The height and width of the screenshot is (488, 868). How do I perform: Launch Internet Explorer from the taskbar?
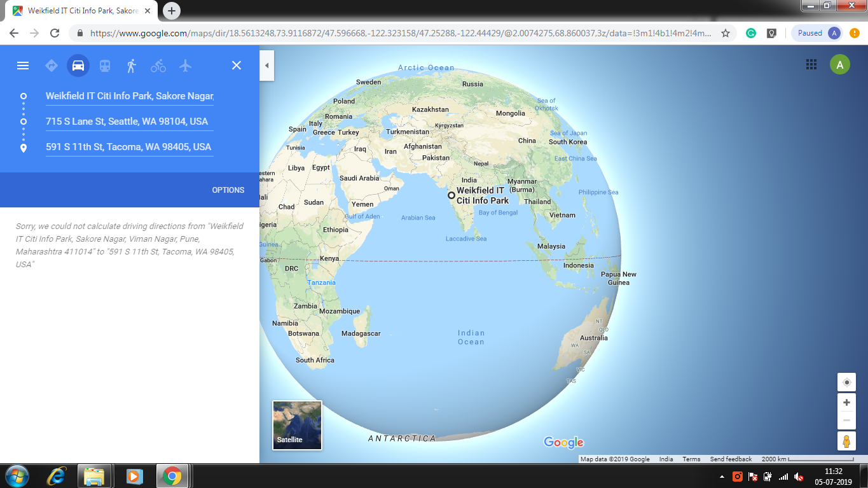pyautogui.click(x=57, y=476)
